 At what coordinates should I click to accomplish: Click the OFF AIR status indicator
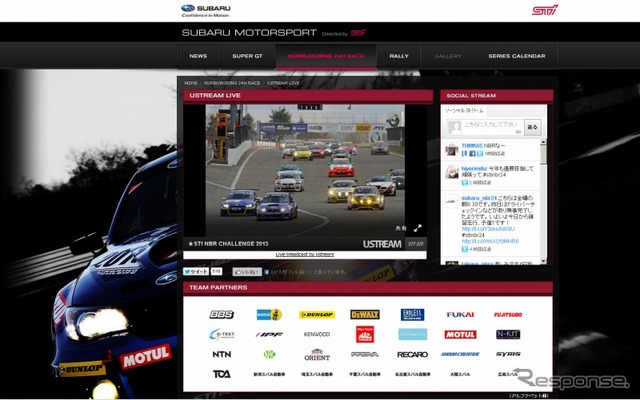click(x=416, y=244)
